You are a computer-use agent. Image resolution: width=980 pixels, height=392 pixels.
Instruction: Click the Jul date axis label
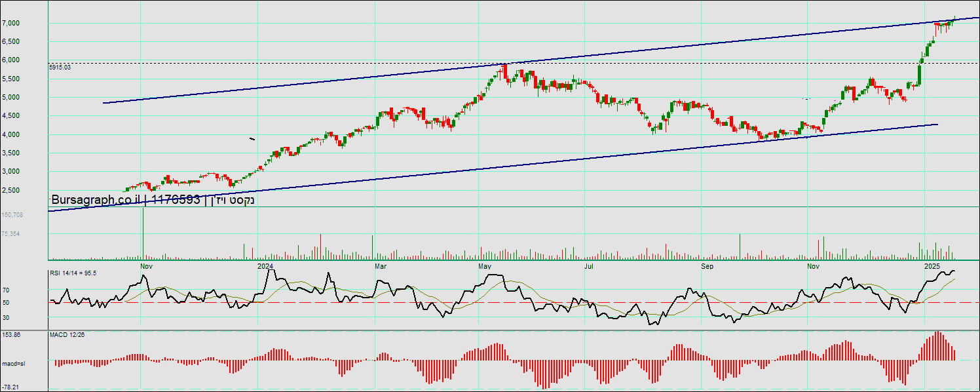pos(589,266)
